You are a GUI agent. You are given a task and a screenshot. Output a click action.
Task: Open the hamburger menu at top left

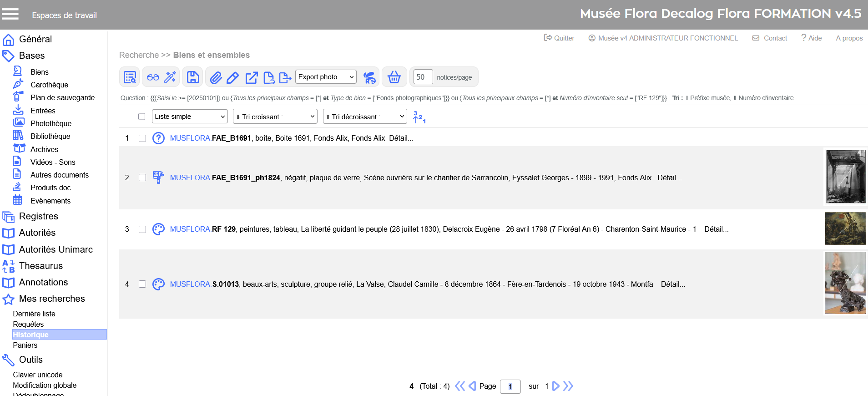(10, 15)
